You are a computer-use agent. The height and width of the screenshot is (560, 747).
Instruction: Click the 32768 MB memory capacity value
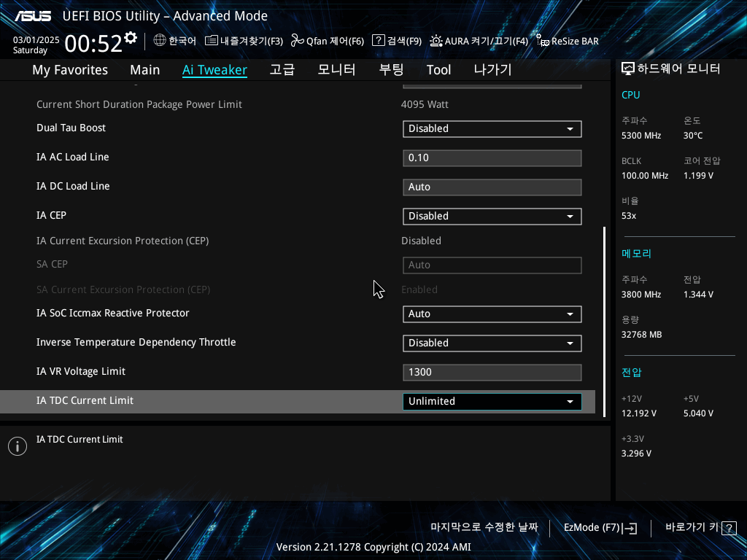coord(641,335)
